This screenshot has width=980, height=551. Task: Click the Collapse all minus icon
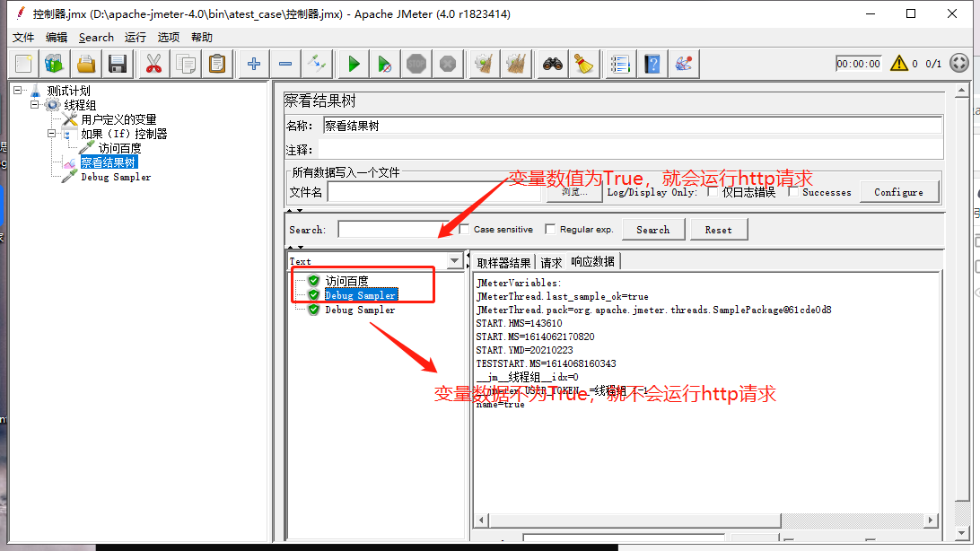click(x=285, y=64)
